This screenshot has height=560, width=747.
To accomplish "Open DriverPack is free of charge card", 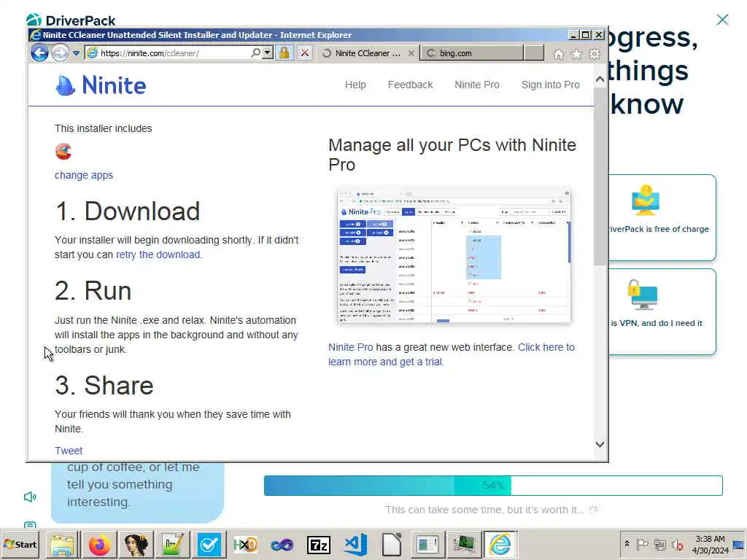I will [x=662, y=217].
